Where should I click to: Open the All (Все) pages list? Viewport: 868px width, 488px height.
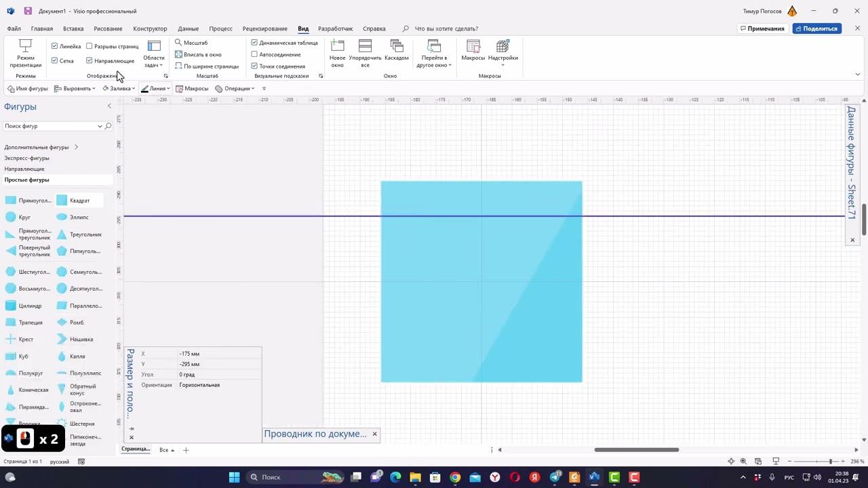167,450
